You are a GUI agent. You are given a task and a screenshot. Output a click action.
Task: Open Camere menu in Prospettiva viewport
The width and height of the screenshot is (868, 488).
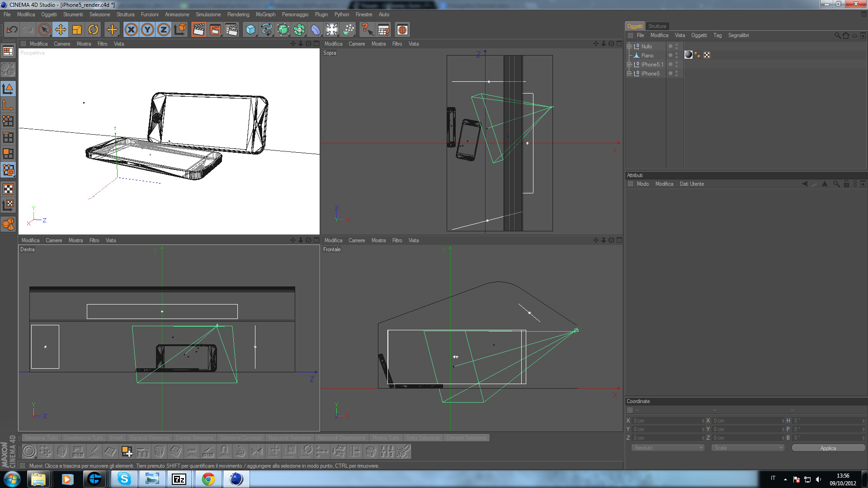pyautogui.click(x=62, y=44)
